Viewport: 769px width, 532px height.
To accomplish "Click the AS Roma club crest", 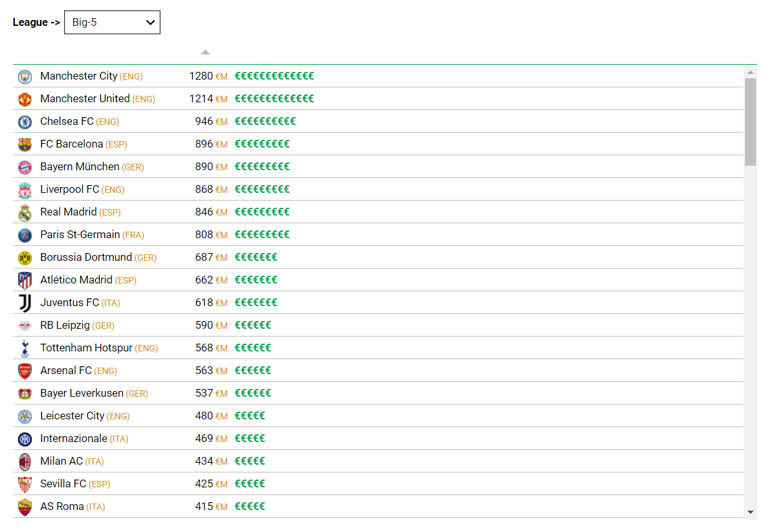I will coord(25,507).
